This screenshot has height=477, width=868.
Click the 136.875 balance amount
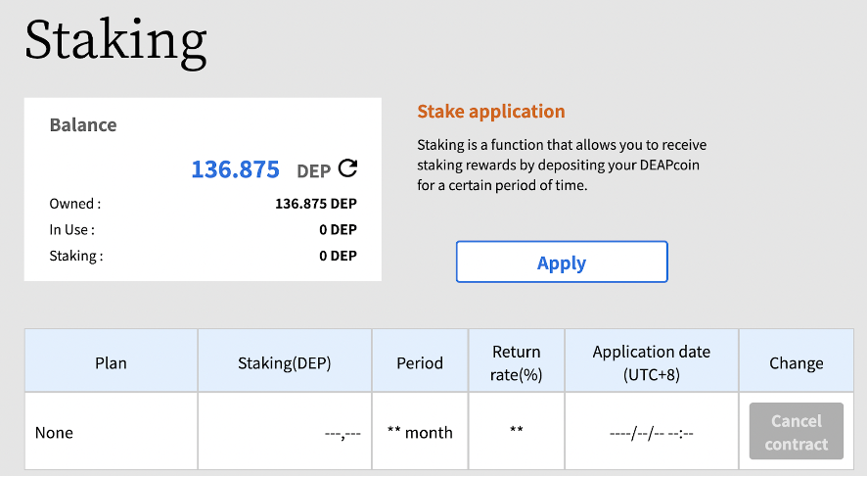(235, 169)
